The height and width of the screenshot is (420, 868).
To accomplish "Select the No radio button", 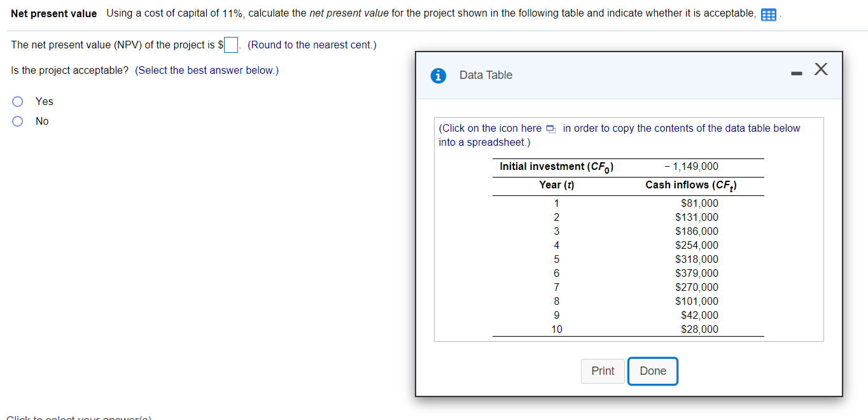I will pos(17,121).
